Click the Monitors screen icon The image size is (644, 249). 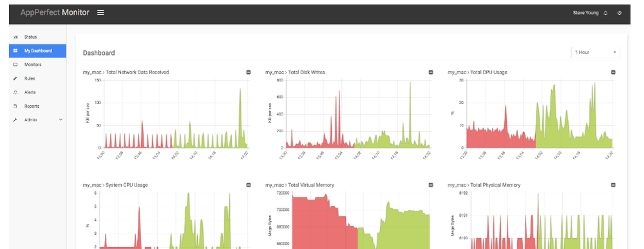click(15, 65)
